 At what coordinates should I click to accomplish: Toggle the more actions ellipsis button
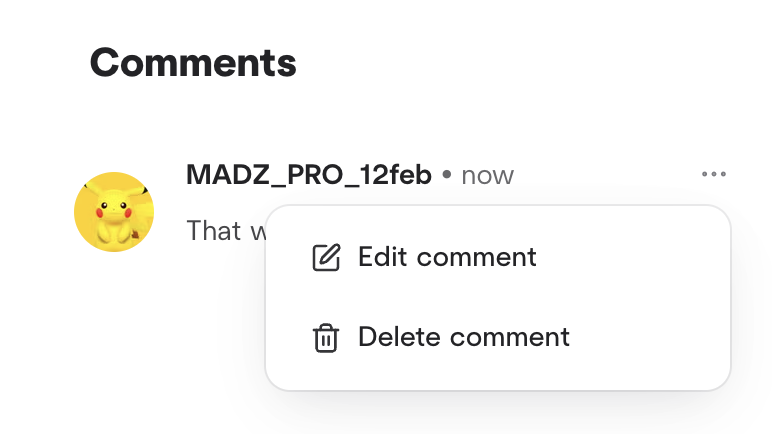713,175
